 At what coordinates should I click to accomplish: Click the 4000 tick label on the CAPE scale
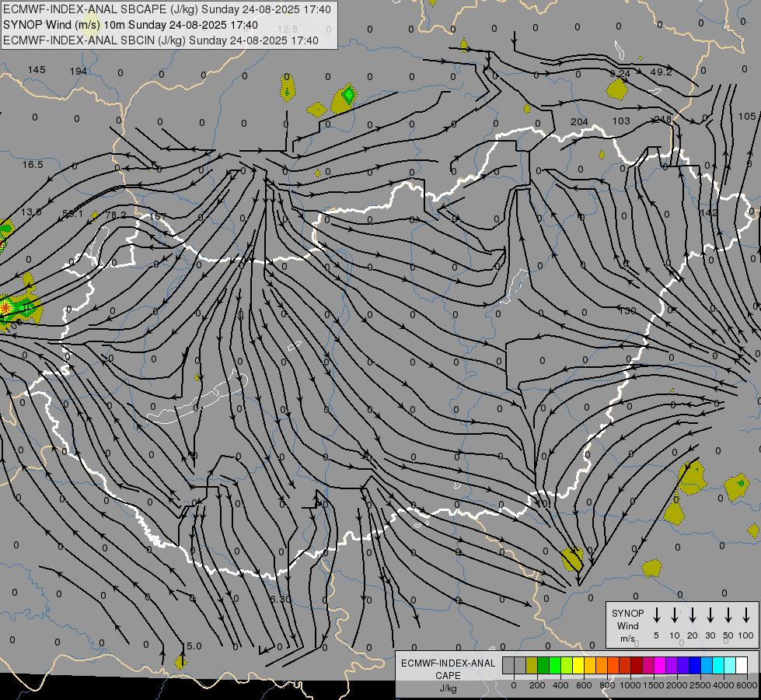pyautogui.click(x=724, y=685)
